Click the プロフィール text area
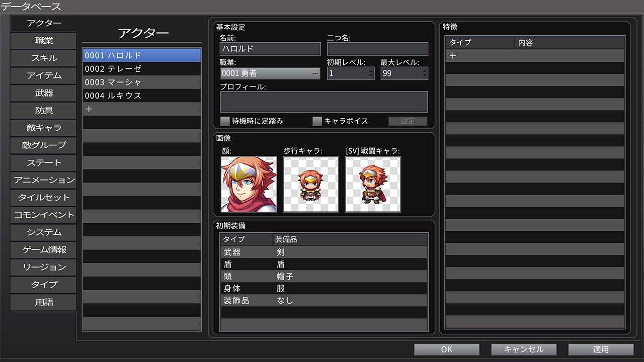The height and width of the screenshot is (362, 644). pos(324,102)
